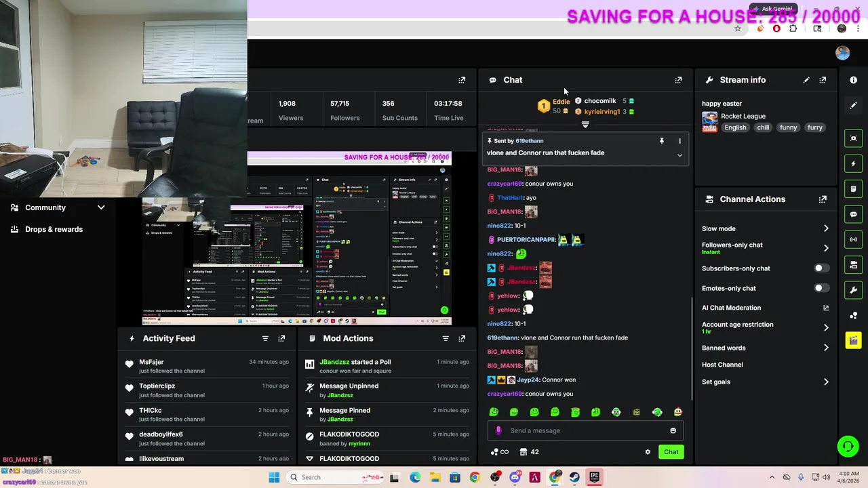The width and height of the screenshot is (868, 488).
Task: Pop out the Mod Actions panel
Action: point(462,338)
